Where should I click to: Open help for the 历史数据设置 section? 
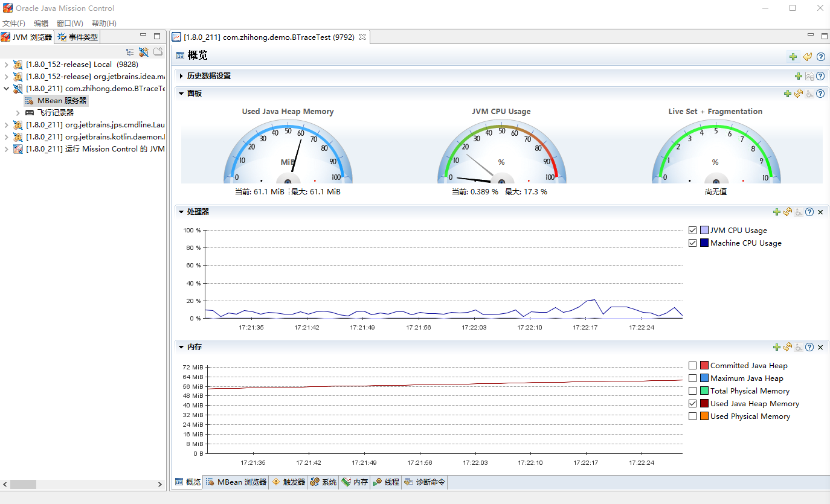pyautogui.click(x=820, y=76)
